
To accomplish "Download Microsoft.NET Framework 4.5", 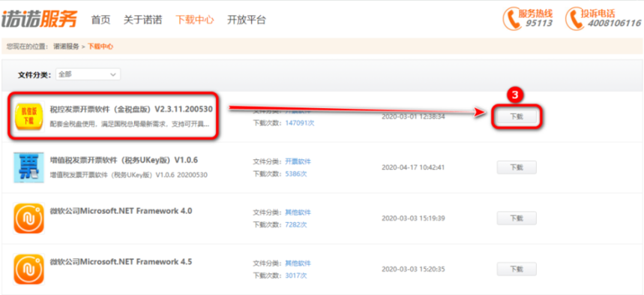I will point(517,269).
